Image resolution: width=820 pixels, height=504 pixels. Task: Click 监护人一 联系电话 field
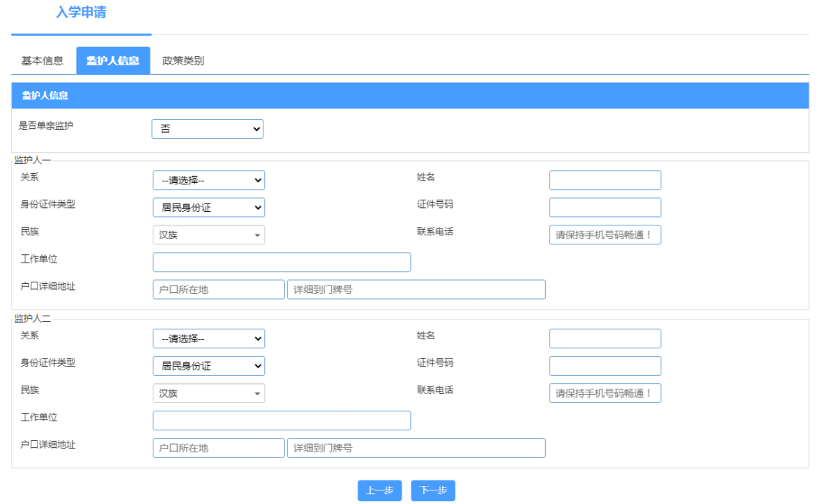[604, 235]
